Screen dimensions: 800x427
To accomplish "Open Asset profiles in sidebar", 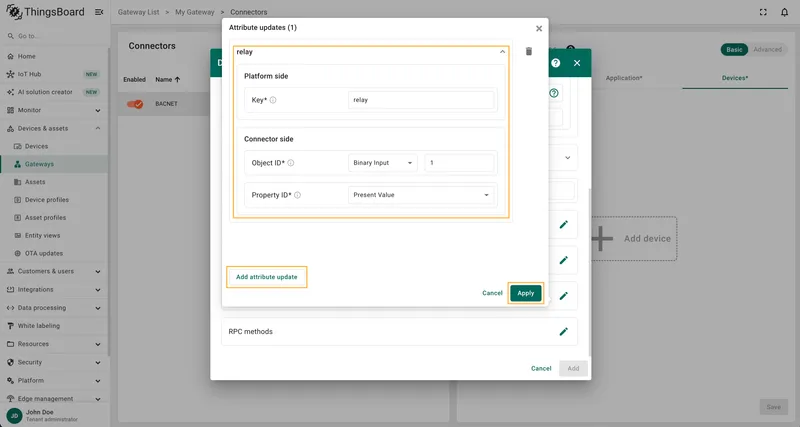I will 54,218.
